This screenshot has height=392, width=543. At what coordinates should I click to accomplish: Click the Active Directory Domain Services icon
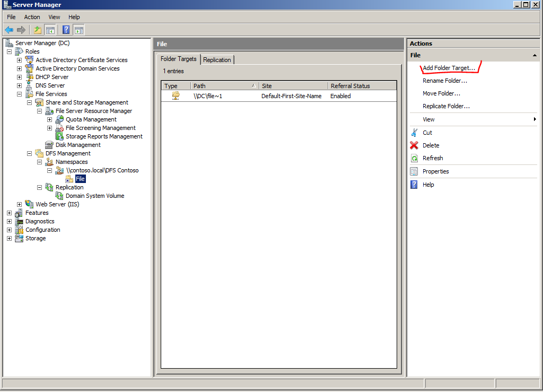(x=30, y=68)
